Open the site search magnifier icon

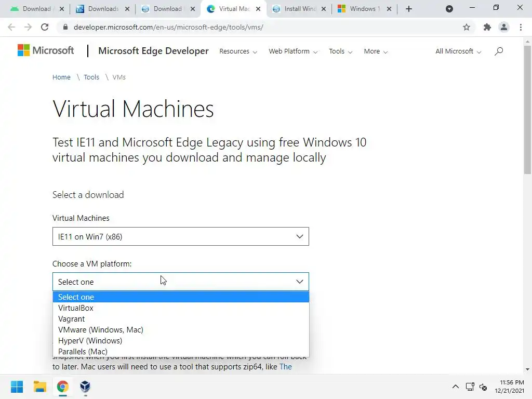499,51
